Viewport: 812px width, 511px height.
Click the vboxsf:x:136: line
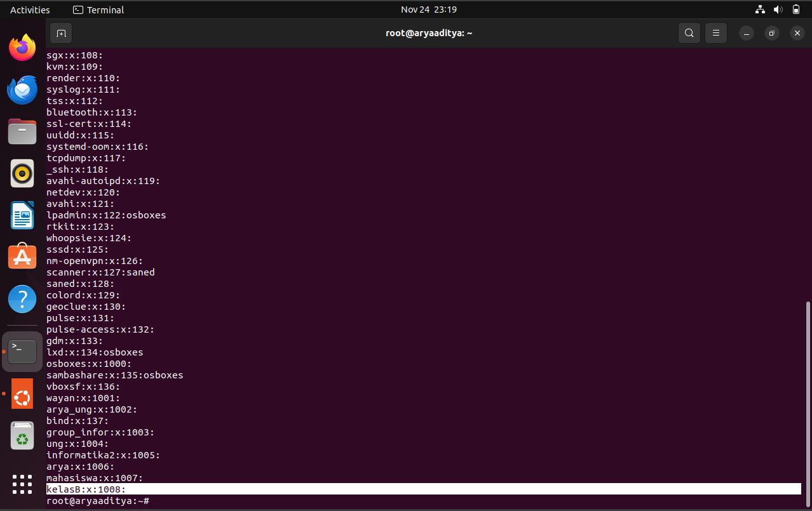tap(83, 387)
